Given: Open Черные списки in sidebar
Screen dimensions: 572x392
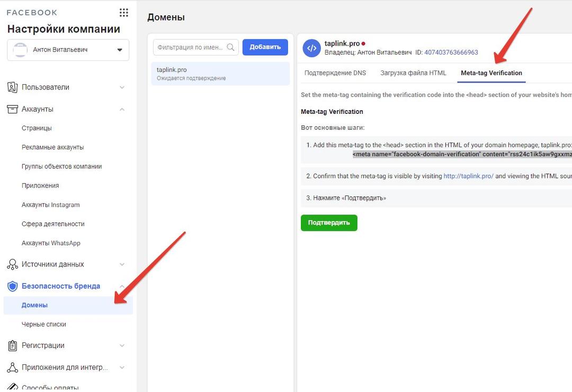Looking at the screenshot, I should tap(44, 324).
